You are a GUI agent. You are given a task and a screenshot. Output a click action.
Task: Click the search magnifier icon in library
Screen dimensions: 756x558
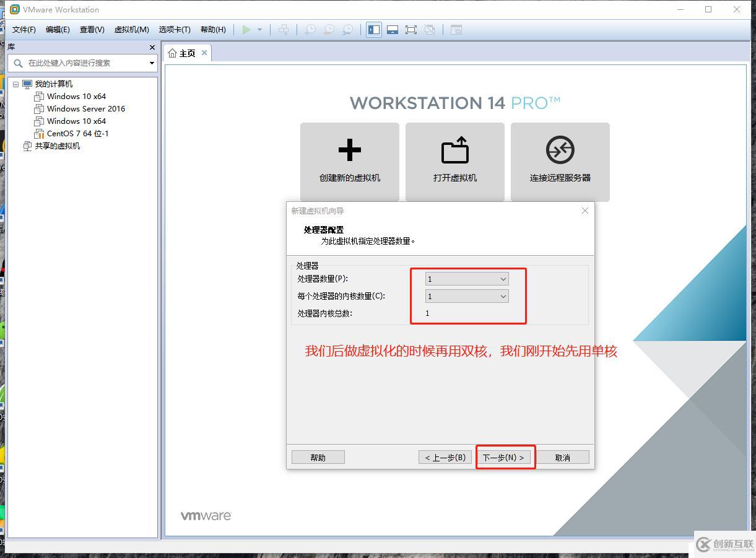click(18, 63)
